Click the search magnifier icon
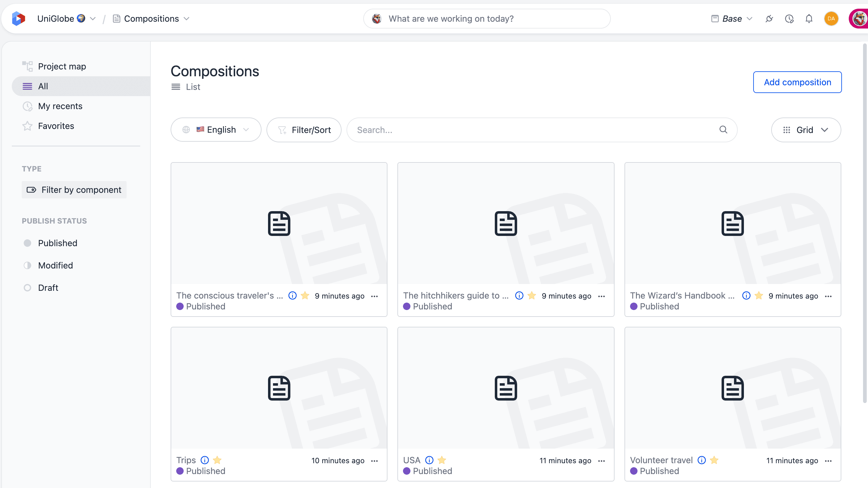 pos(723,130)
